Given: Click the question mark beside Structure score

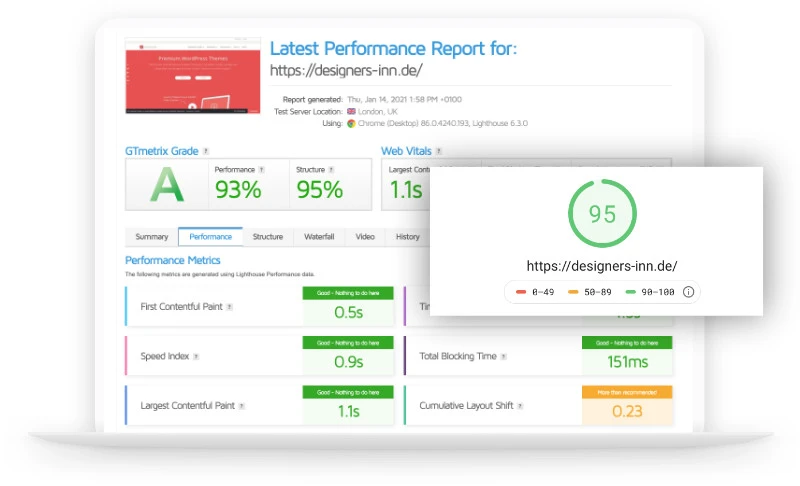Looking at the screenshot, I should [x=331, y=170].
